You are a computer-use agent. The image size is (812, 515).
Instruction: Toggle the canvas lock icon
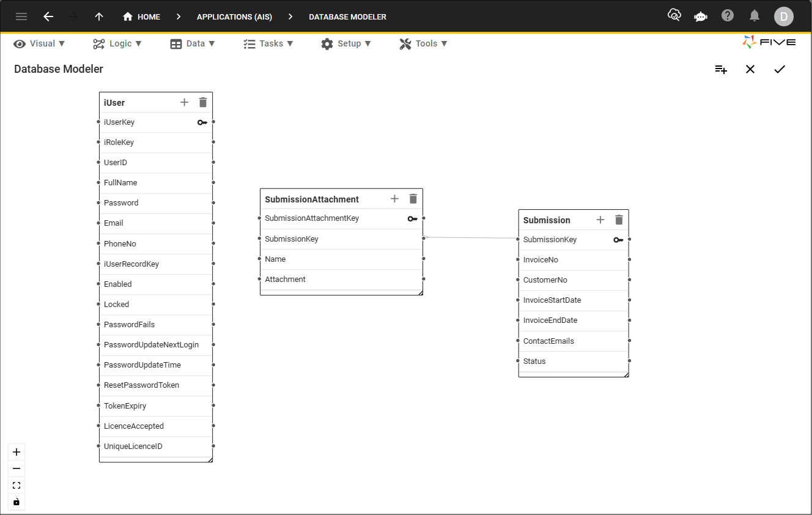pos(16,502)
